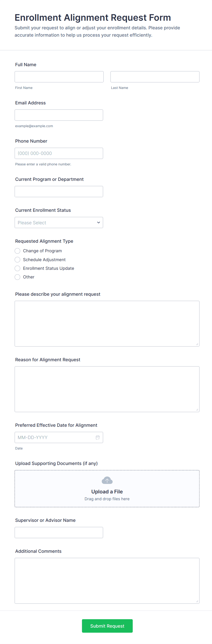Select Change of Program radio option

click(x=17, y=251)
